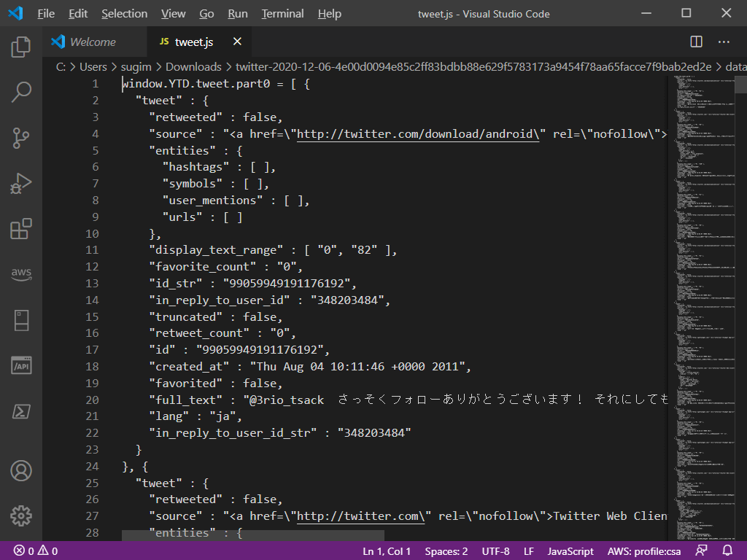The width and height of the screenshot is (747, 560).
Task: Open the Source Control view
Action: (x=21, y=138)
